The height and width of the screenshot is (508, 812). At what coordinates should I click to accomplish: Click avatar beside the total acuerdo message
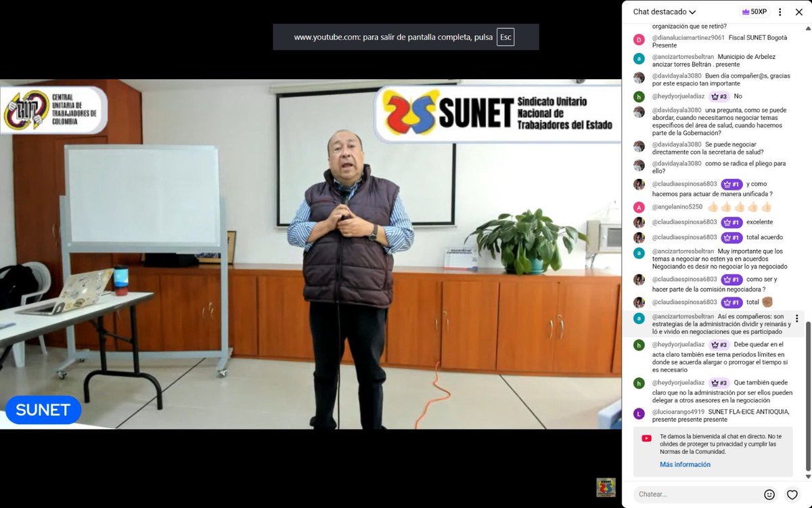point(639,238)
